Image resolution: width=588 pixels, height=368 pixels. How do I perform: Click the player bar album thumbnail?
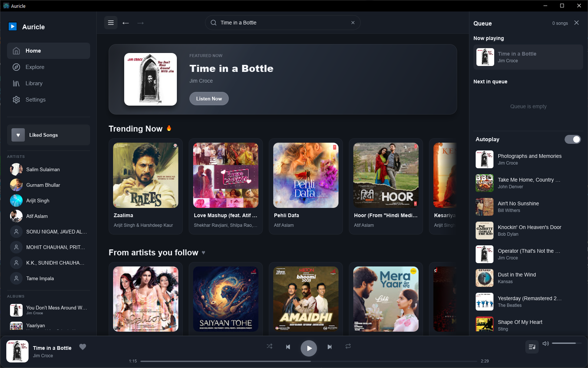[17, 351]
